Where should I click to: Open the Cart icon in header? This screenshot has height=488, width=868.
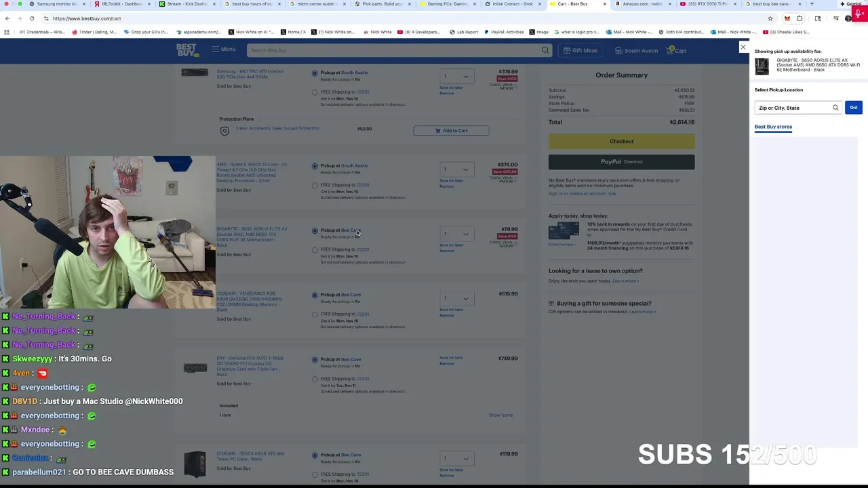point(677,50)
